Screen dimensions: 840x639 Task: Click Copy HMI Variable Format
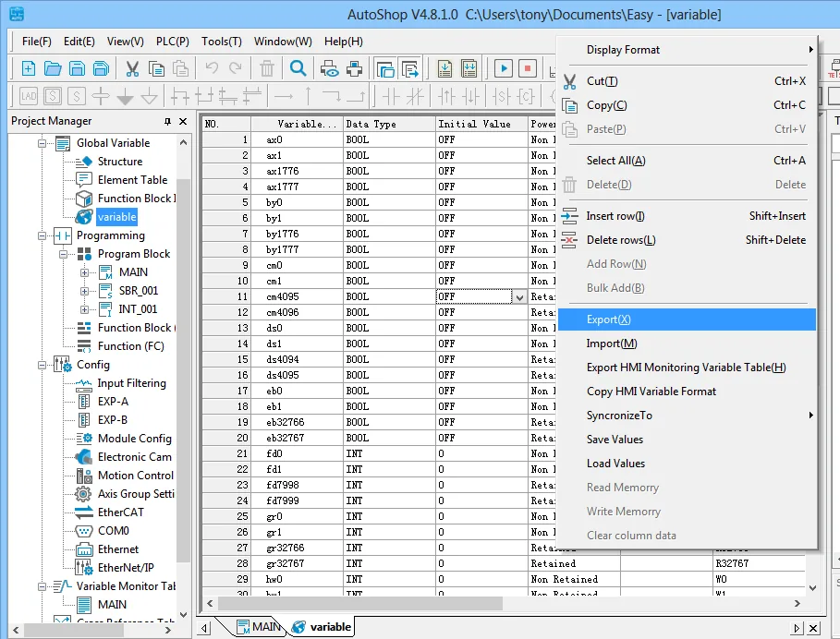(688, 392)
